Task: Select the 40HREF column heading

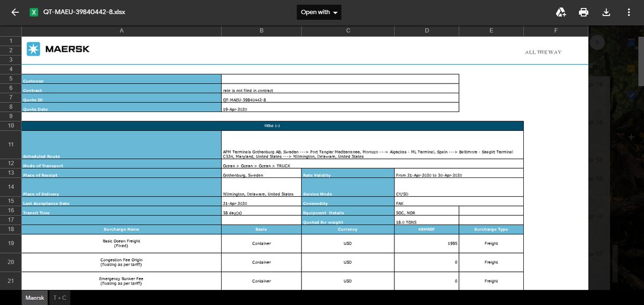Action: tap(427, 229)
